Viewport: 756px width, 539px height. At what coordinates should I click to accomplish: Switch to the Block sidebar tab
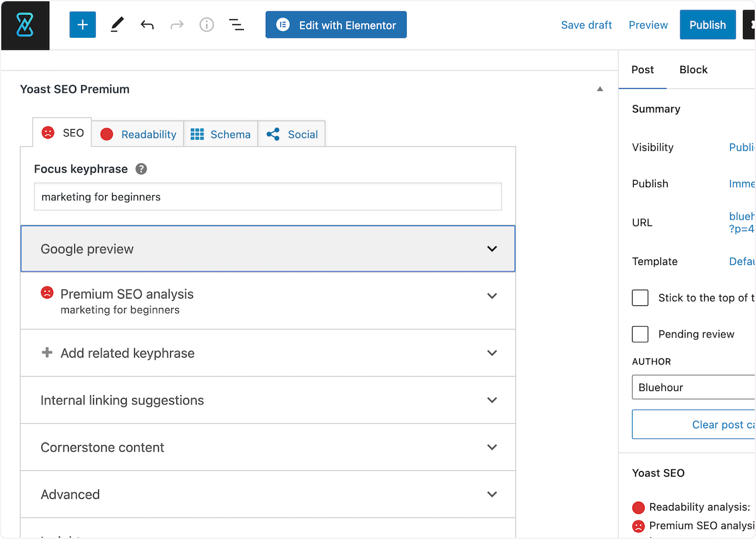pos(694,70)
